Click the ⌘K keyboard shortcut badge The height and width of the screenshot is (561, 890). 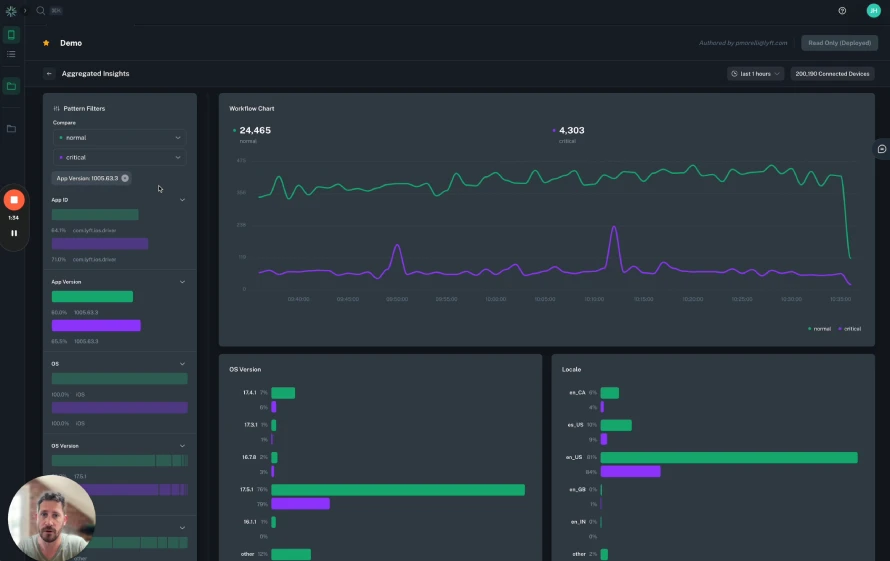point(56,11)
